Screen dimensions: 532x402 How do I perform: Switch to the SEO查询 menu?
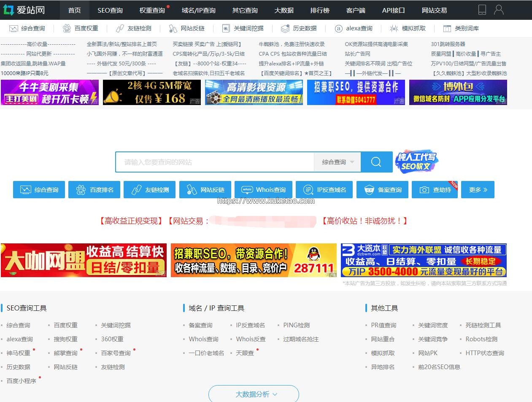point(110,10)
